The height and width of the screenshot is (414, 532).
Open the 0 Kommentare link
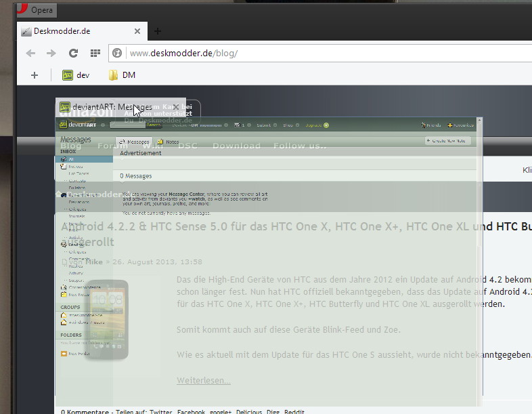pos(85,411)
